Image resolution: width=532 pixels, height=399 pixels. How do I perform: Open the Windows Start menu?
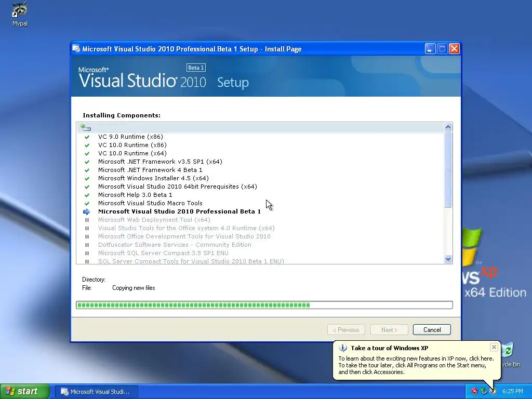(25, 391)
